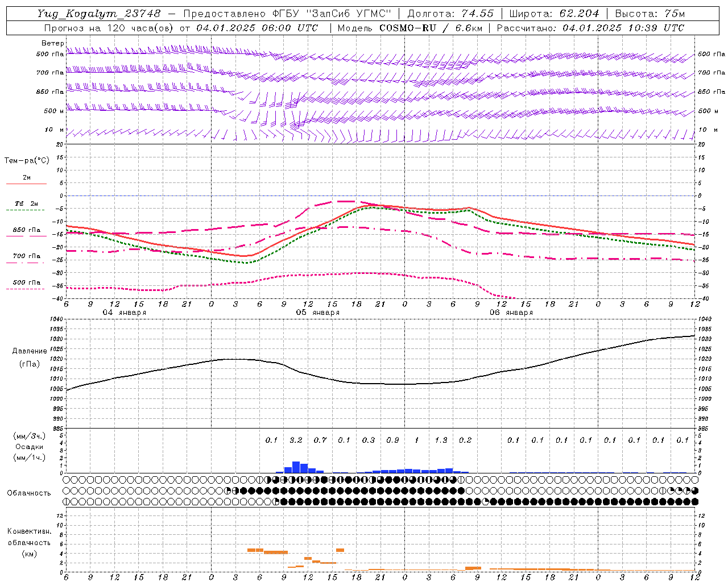This screenshot has height=582, width=728.
Task: Click the 0.3 precipitation total value
Action: [369, 440]
